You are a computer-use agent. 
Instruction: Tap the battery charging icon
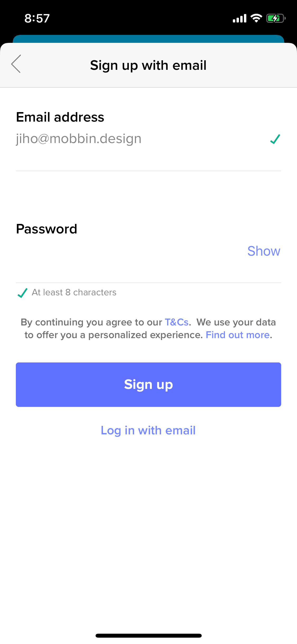[x=276, y=19]
